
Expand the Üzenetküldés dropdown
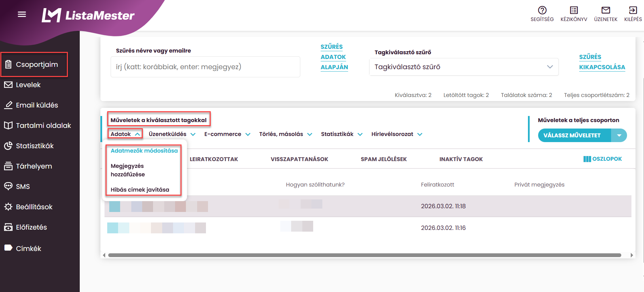(x=172, y=134)
